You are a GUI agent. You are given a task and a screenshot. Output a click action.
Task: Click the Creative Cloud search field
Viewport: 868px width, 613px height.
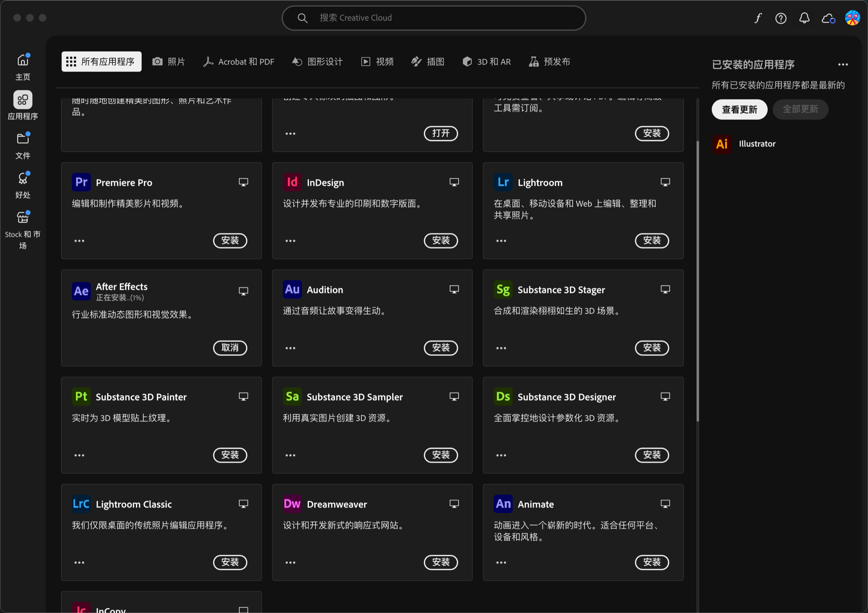(x=434, y=18)
